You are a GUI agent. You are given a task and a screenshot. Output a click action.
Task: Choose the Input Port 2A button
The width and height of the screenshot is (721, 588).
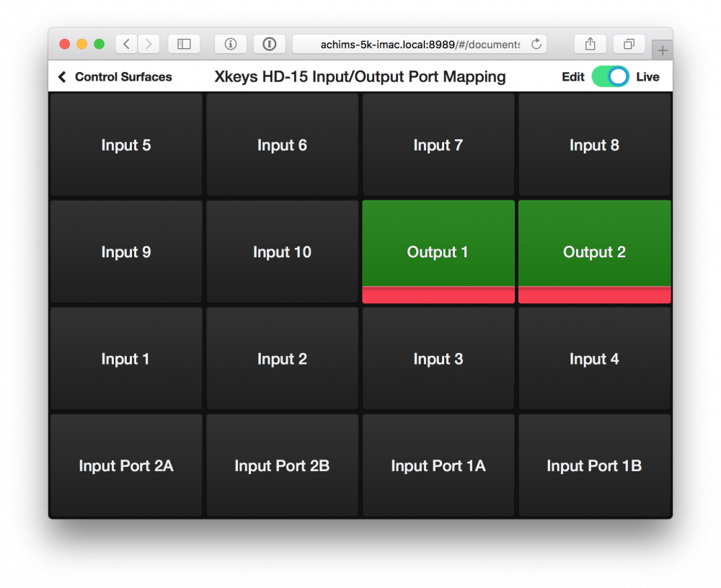tap(126, 465)
